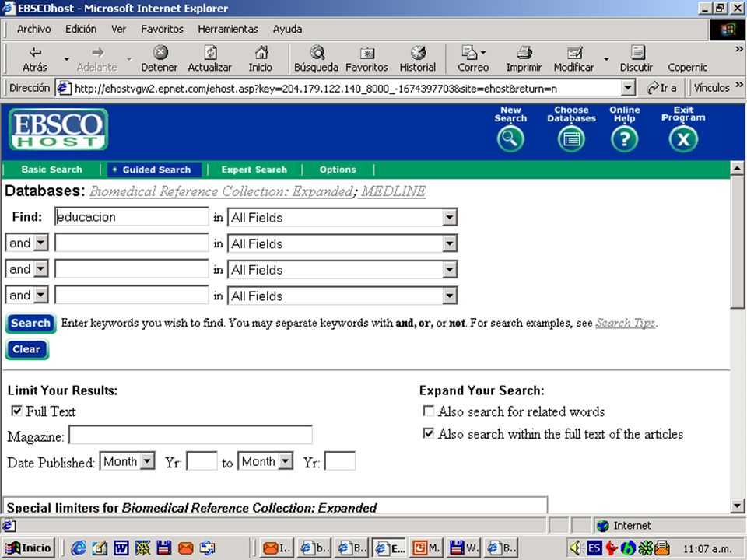This screenshot has width=747, height=560.
Task: Click the blue Search button
Action: pyautogui.click(x=30, y=324)
